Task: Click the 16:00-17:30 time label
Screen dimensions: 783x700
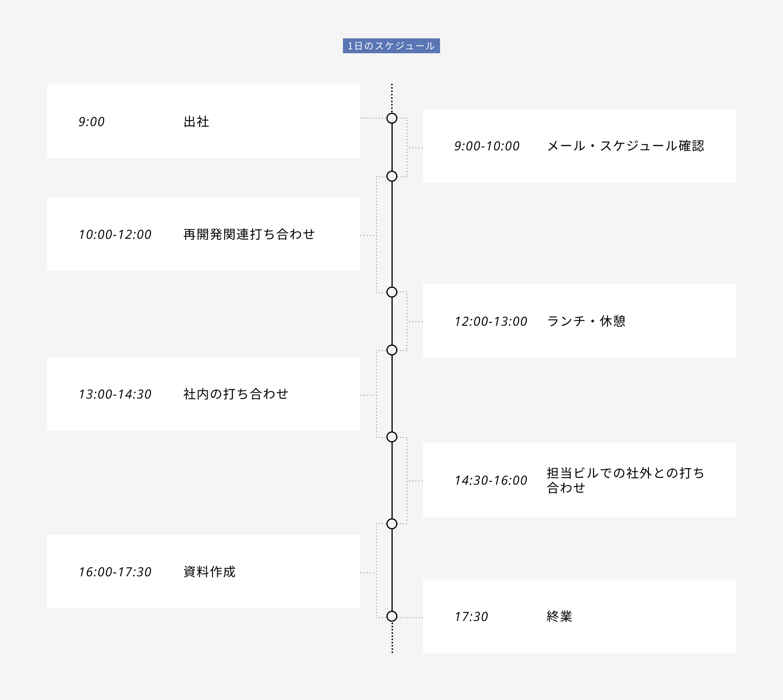Action: 115,572
